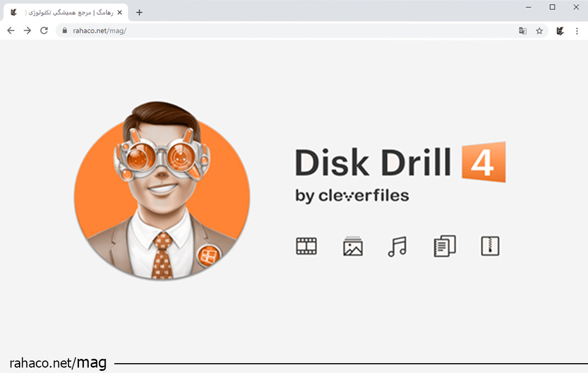588x373 pixels.
Task: Toggle the bookmark star for this page
Action: (539, 31)
